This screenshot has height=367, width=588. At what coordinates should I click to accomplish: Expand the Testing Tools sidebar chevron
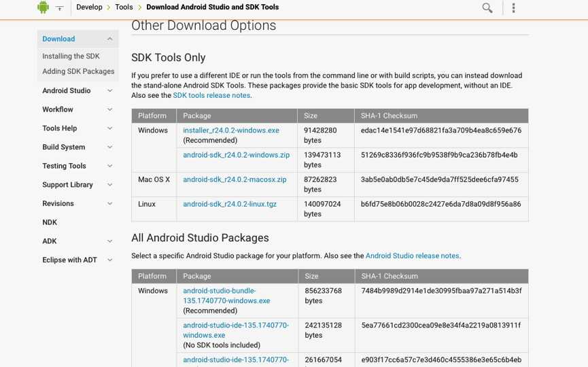[x=109, y=166]
